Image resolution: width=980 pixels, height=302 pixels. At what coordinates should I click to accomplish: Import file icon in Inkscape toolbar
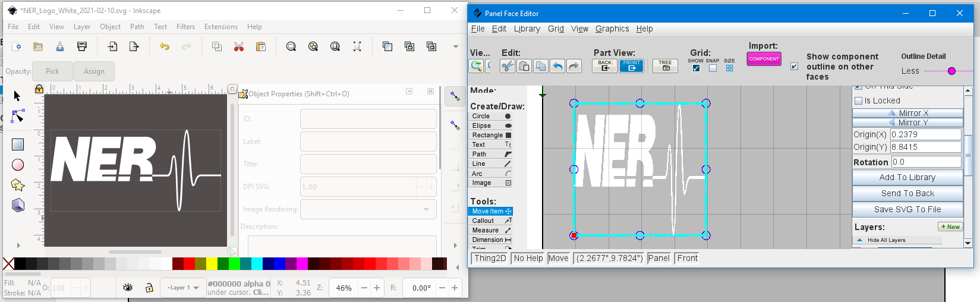point(112,47)
